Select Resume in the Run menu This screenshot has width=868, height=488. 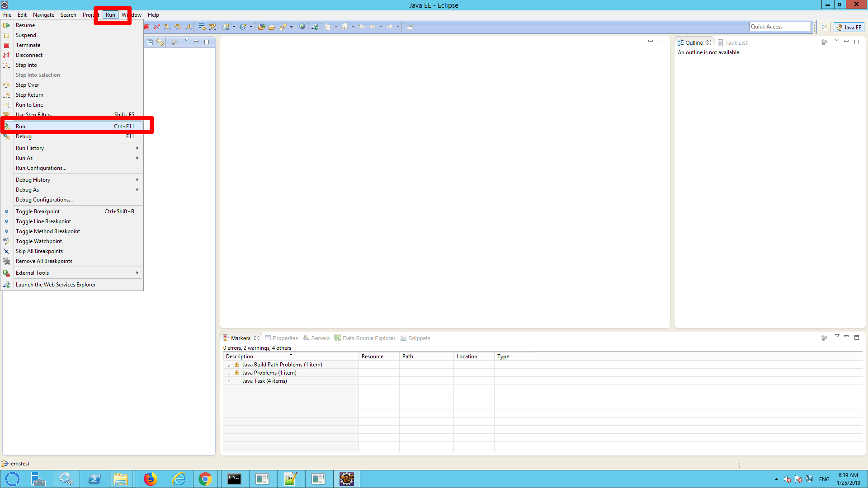tap(72, 25)
